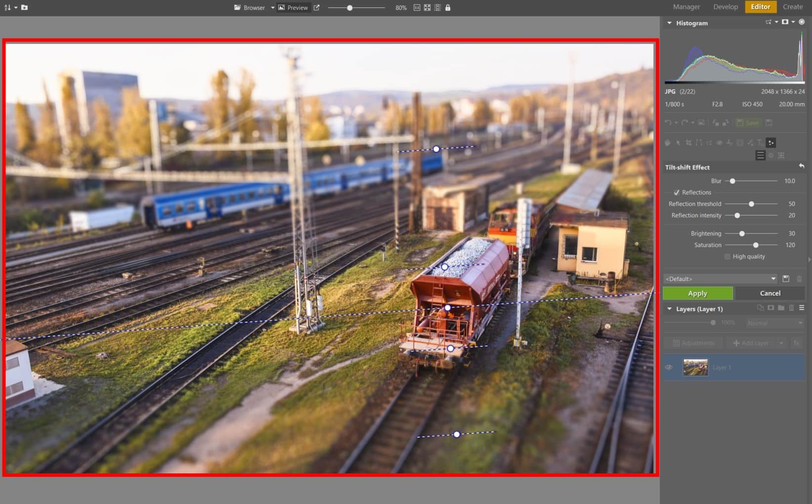Click the delete layer trash icon
This screenshot has width=812, height=504.
[x=791, y=308]
